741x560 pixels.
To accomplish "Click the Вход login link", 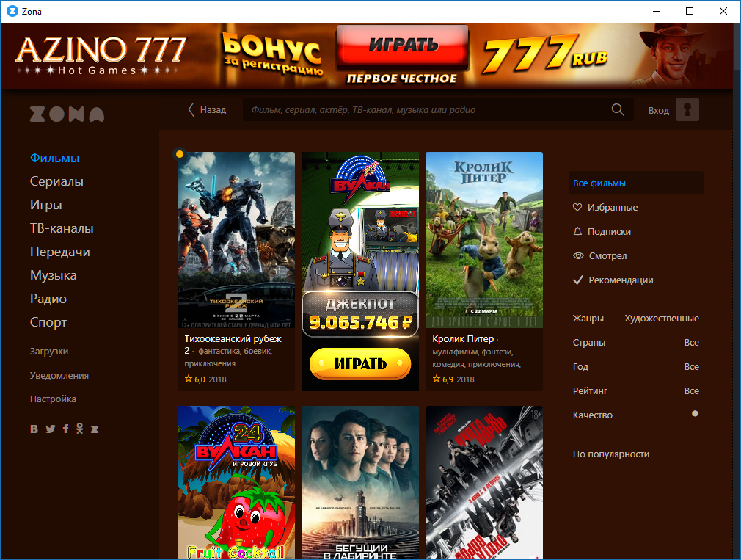I will coord(659,111).
